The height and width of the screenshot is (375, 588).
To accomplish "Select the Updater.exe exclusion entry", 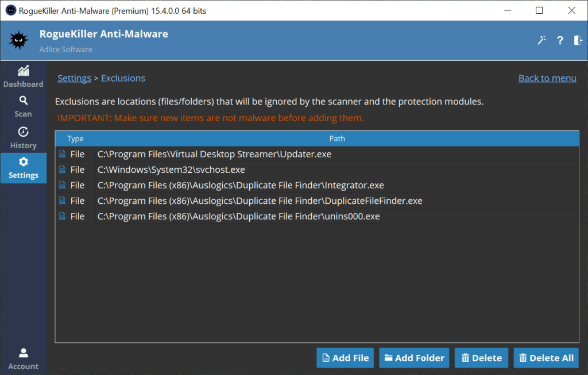I will point(214,154).
